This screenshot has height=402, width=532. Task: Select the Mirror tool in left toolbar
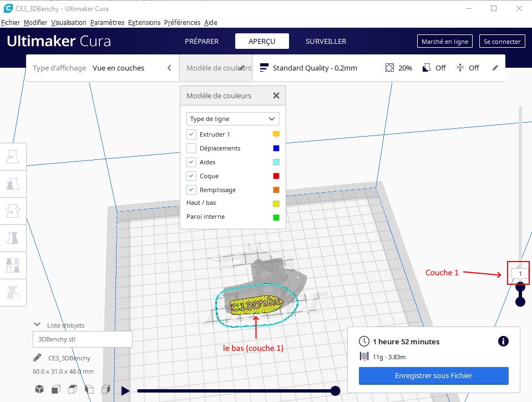[13, 238]
